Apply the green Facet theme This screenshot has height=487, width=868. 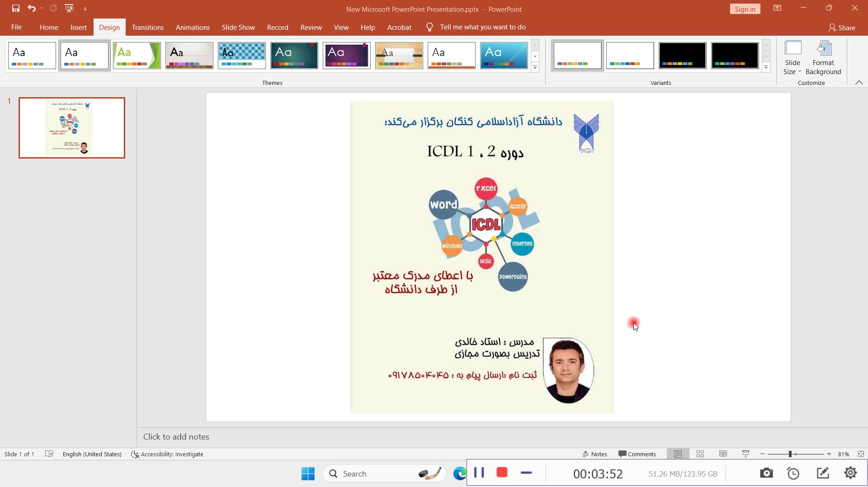[137, 56]
